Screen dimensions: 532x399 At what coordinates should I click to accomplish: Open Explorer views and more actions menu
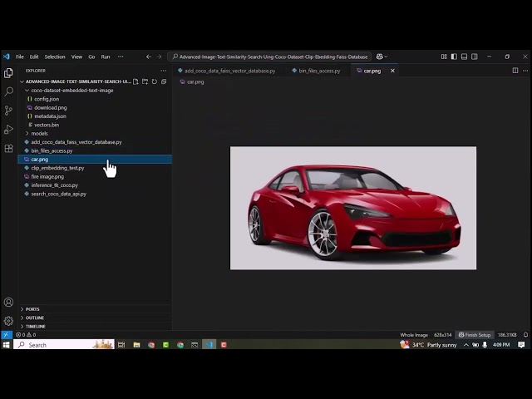[x=164, y=71]
